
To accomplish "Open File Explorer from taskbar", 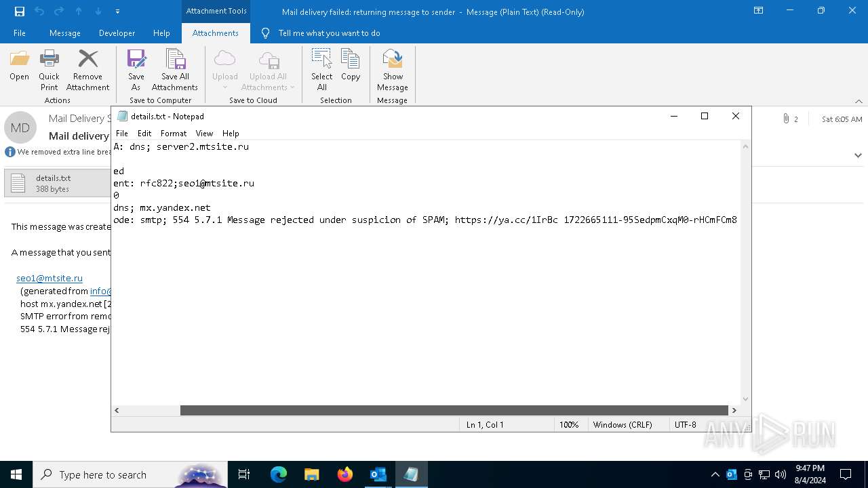I will click(x=311, y=474).
